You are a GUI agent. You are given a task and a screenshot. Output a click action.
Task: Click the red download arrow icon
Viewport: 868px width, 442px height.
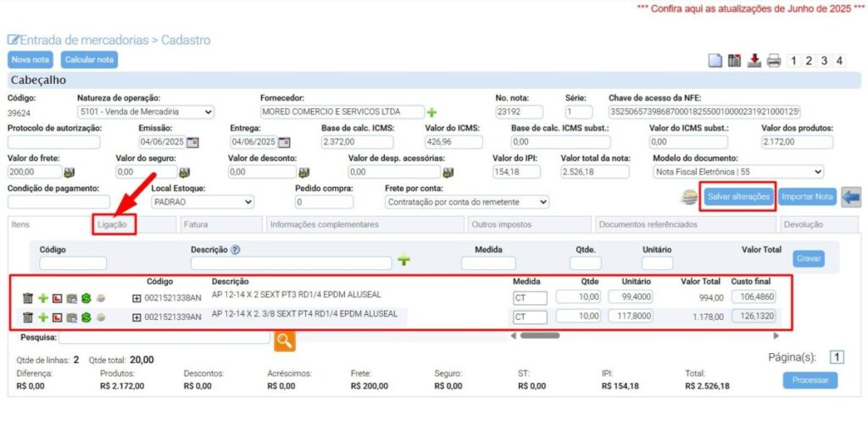[x=754, y=61]
